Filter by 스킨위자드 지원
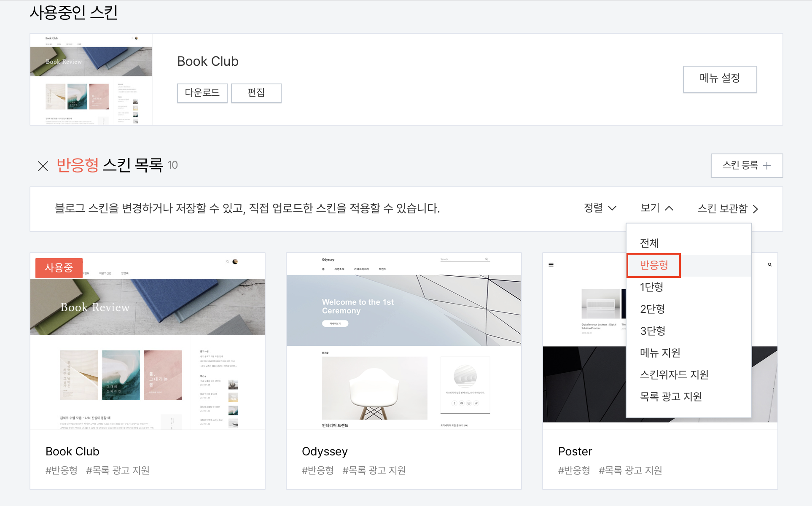Screen dimensions: 812x506 [674, 375]
